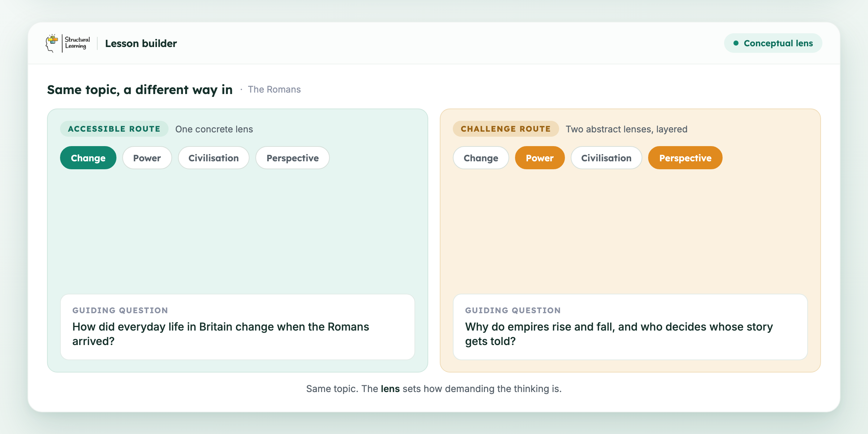The width and height of the screenshot is (868, 434).
Task: Open the Accessible route guiding question card
Action: (x=238, y=327)
